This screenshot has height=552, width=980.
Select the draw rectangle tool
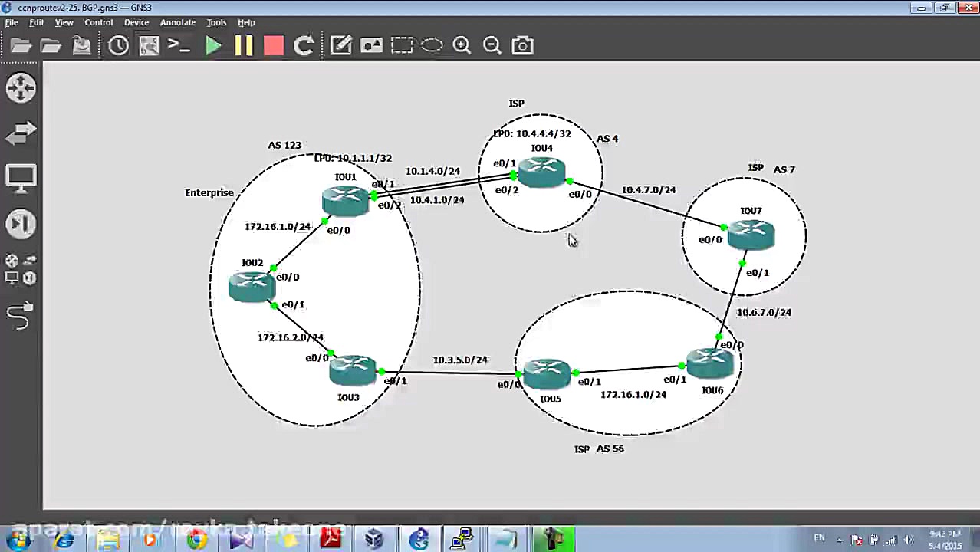click(402, 46)
